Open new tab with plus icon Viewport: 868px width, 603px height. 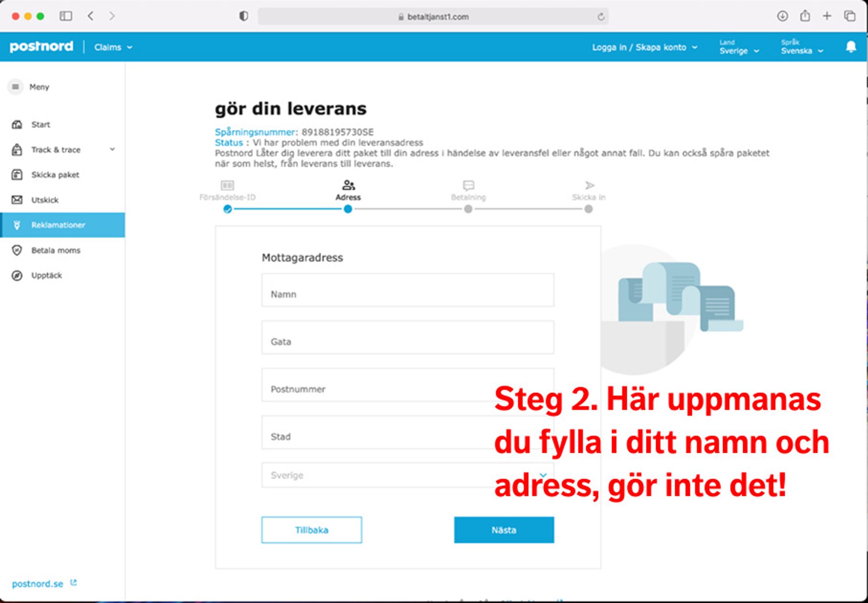coord(827,16)
